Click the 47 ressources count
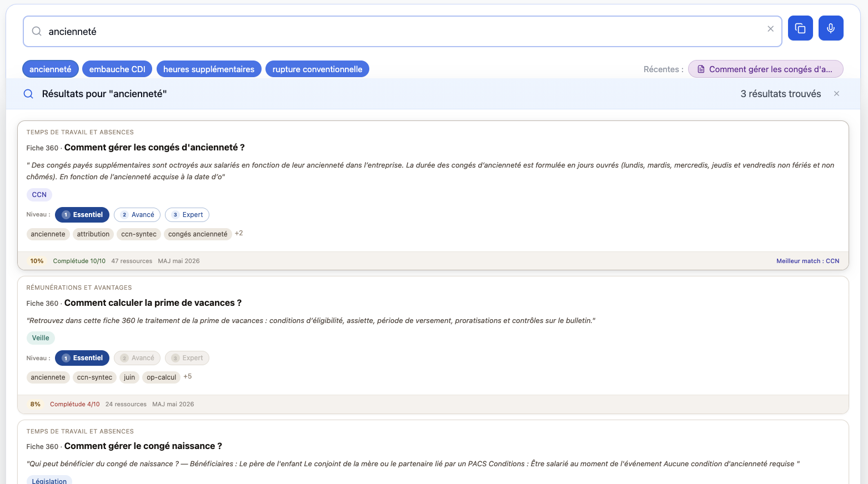The image size is (868, 484). (132, 261)
